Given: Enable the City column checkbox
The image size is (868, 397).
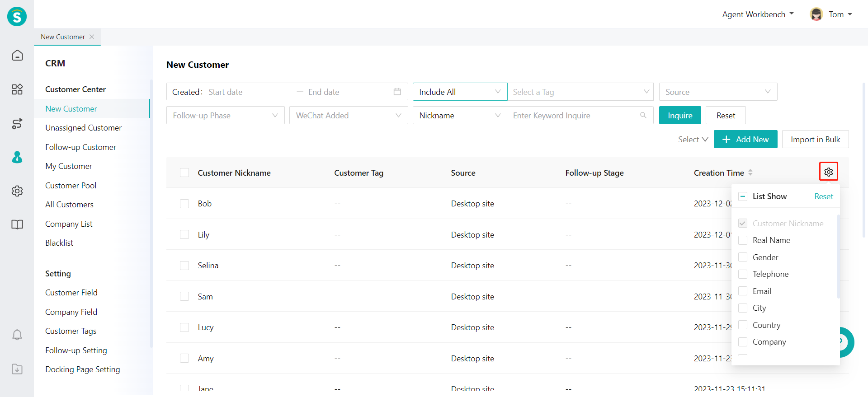Looking at the screenshot, I should point(743,308).
